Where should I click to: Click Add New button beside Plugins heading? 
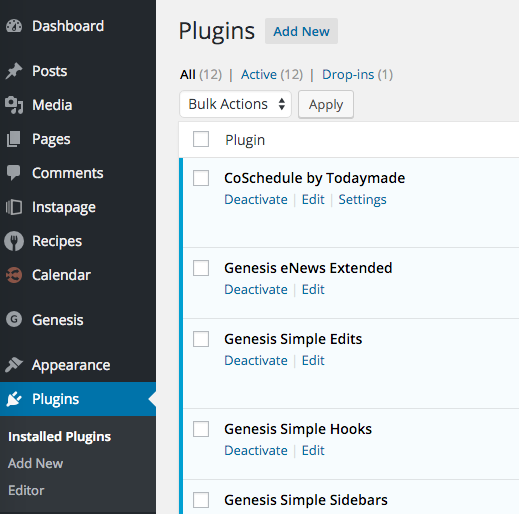click(301, 31)
